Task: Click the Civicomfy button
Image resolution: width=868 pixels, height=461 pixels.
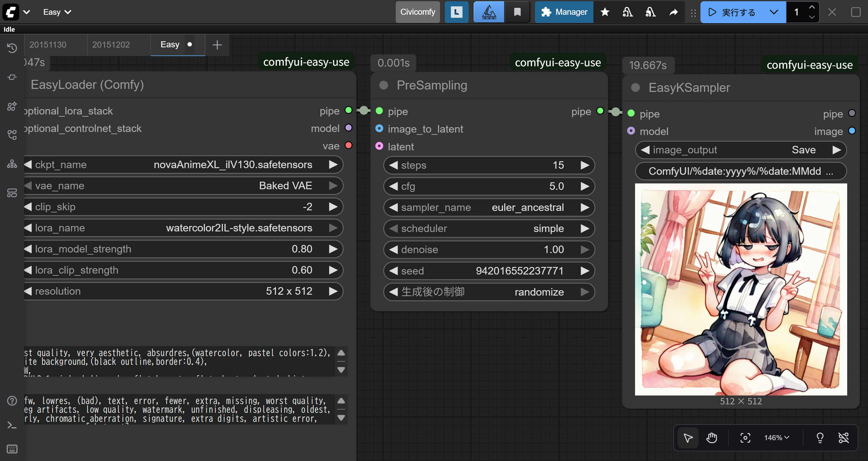Action: [417, 12]
